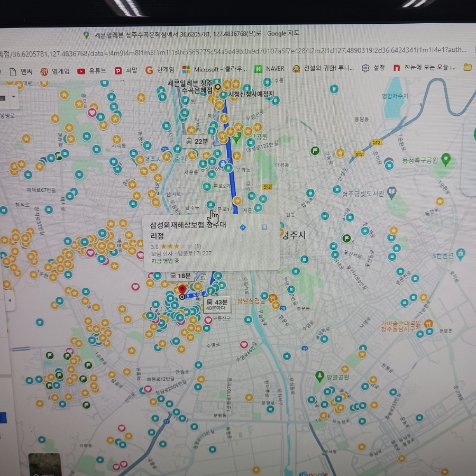Open the 엔씨 bookmark
This screenshot has width=476, height=476.
point(21,72)
